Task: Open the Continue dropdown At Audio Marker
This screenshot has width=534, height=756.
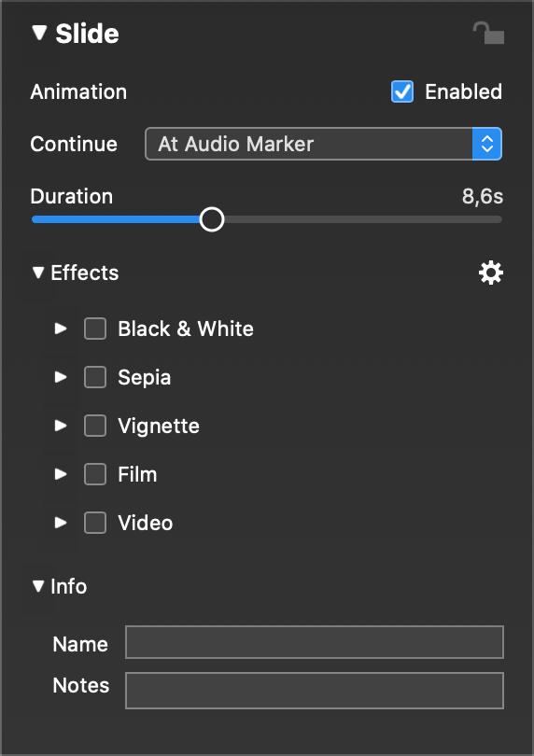Action: (323, 144)
